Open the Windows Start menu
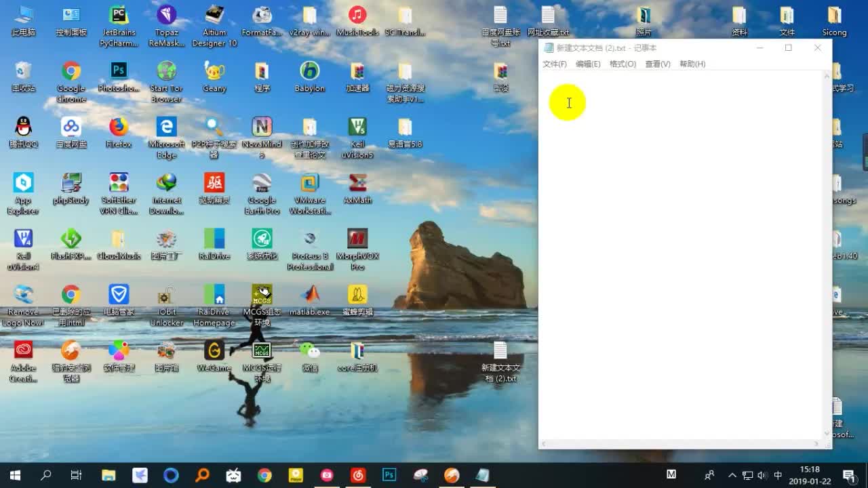Screen dimensions: 868x488 click(x=14, y=474)
